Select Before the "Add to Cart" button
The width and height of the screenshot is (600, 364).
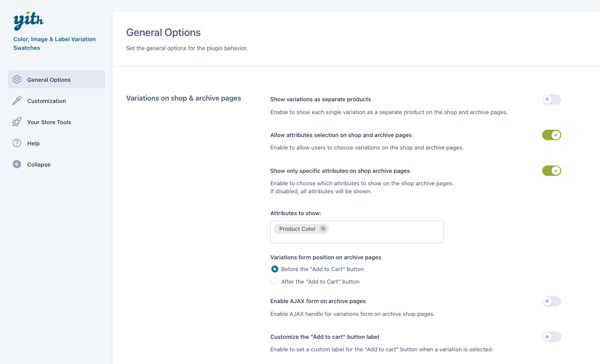pyautogui.click(x=275, y=269)
